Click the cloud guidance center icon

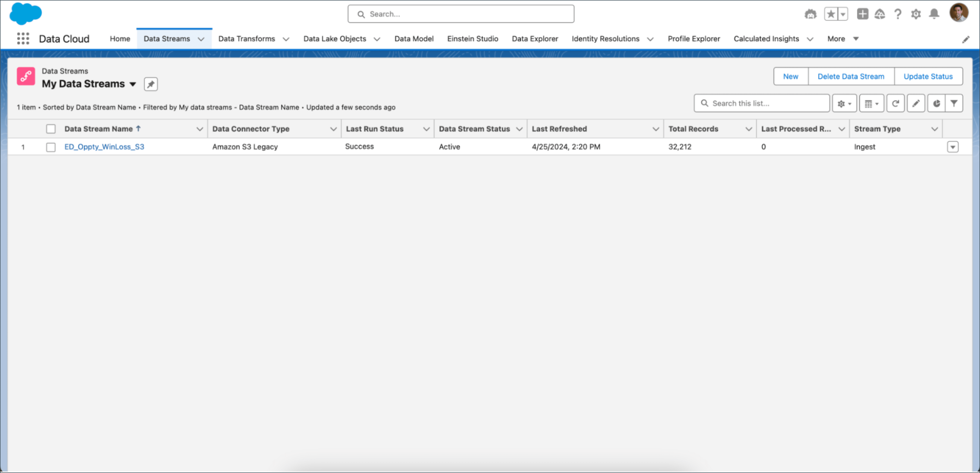coord(880,14)
